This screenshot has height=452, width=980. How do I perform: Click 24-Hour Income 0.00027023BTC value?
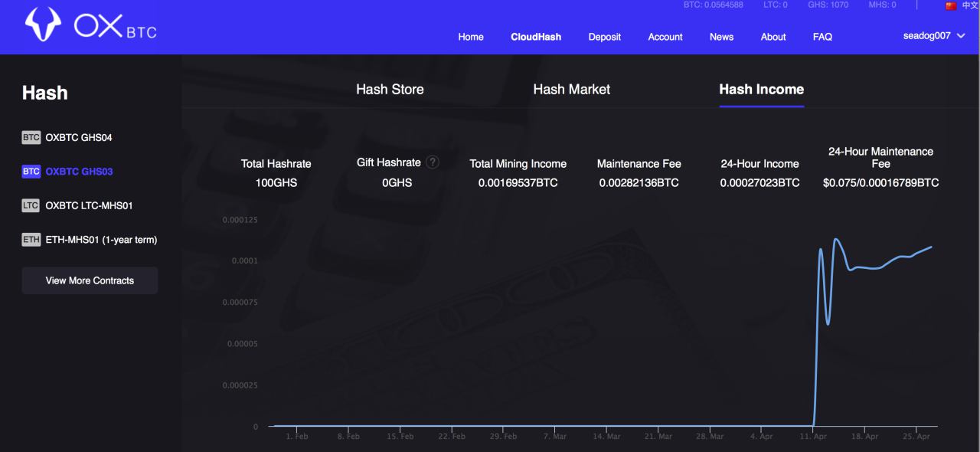click(x=760, y=183)
